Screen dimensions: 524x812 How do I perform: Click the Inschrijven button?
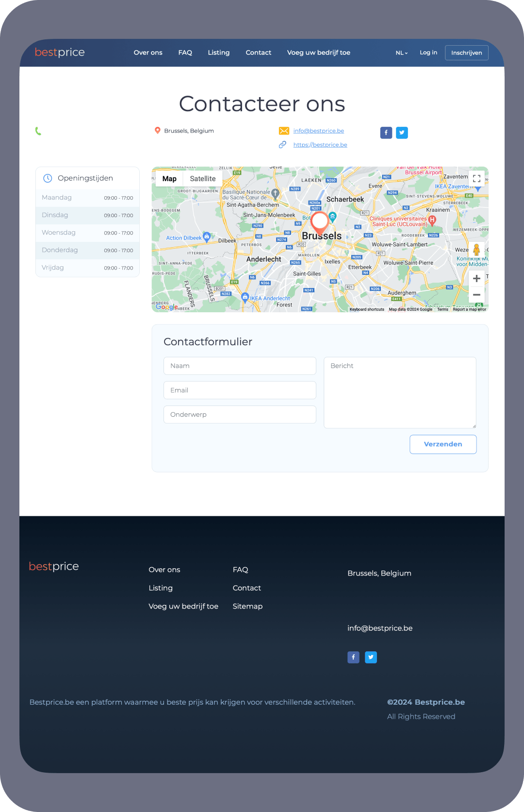pos(466,53)
